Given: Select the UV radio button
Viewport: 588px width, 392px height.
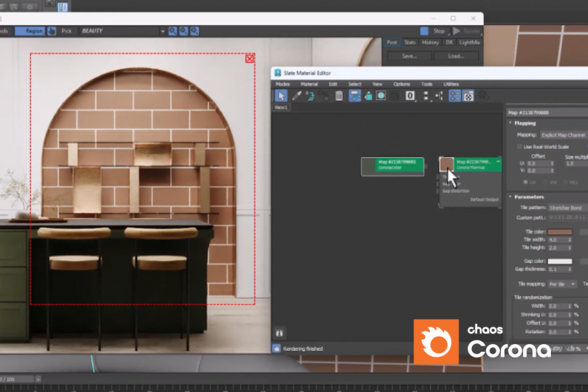Looking at the screenshot, I should click(525, 182).
